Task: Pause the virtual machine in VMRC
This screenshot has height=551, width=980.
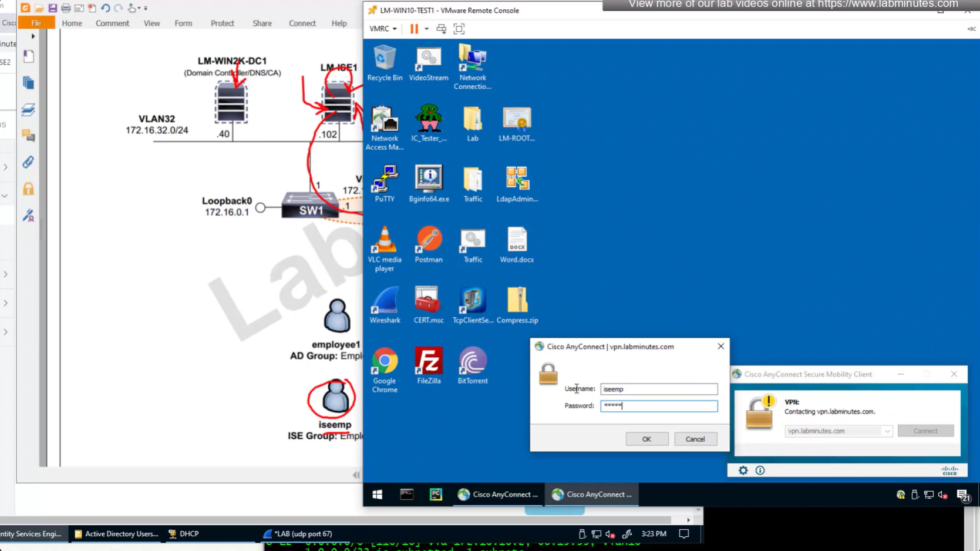Action: click(x=414, y=29)
